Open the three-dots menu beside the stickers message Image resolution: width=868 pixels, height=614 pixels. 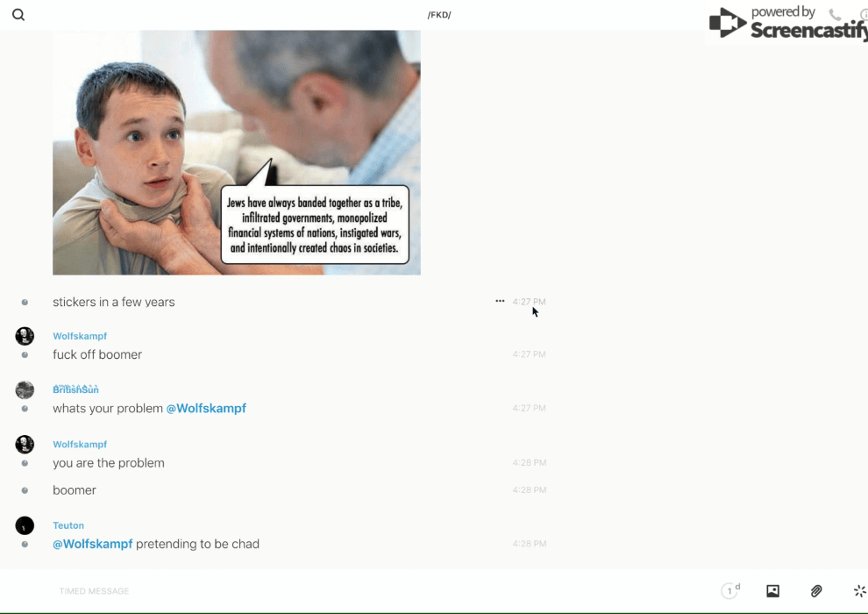[x=500, y=301]
